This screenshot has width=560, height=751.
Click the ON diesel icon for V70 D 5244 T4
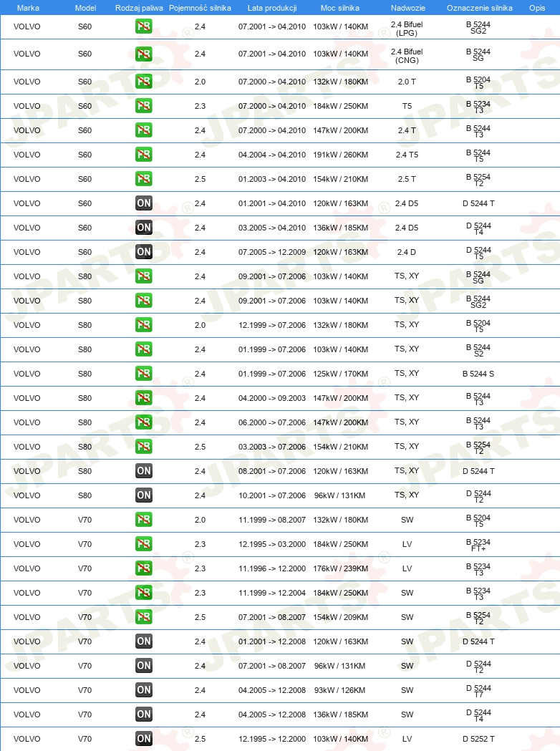pos(144,714)
